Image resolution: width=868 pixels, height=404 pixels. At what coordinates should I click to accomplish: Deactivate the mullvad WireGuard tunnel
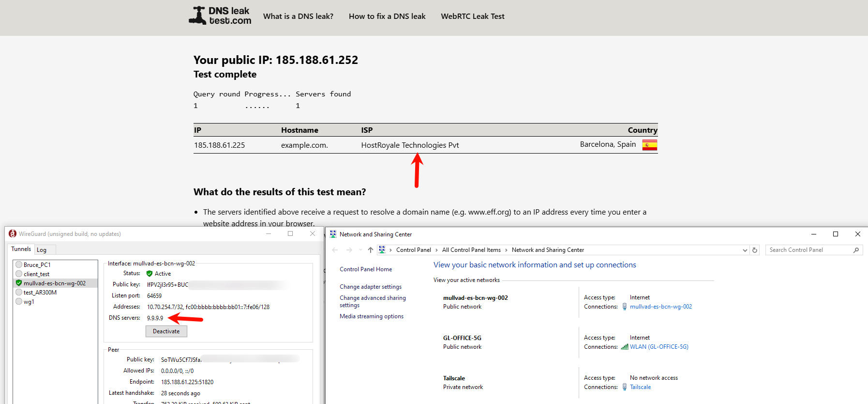click(166, 331)
